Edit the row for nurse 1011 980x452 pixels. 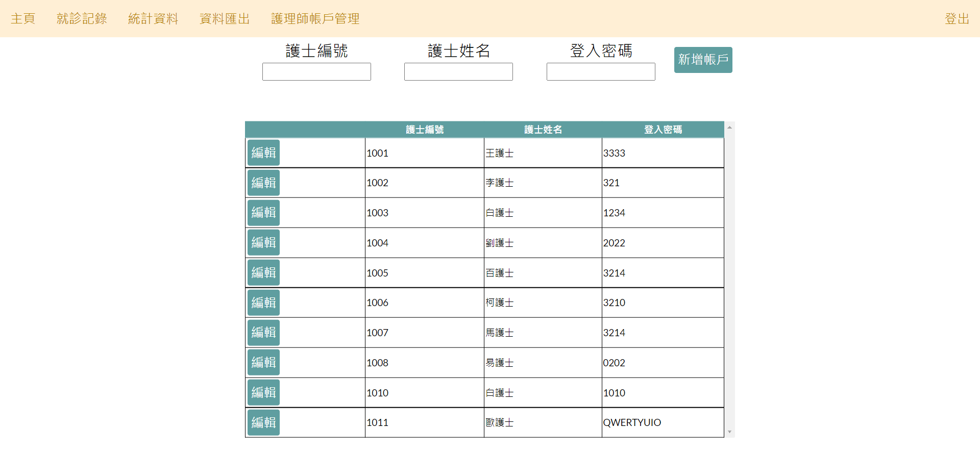(263, 422)
